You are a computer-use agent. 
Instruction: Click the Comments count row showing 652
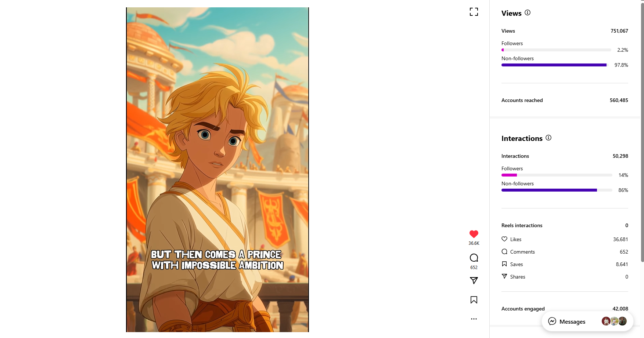(565, 252)
